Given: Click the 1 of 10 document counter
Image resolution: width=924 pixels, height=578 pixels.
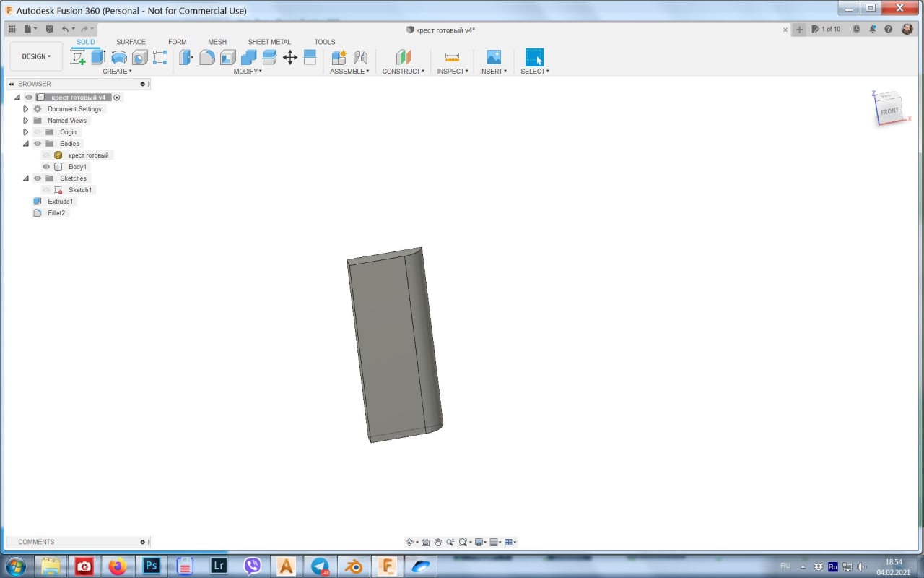Looking at the screenshot, I should (826, 29).
